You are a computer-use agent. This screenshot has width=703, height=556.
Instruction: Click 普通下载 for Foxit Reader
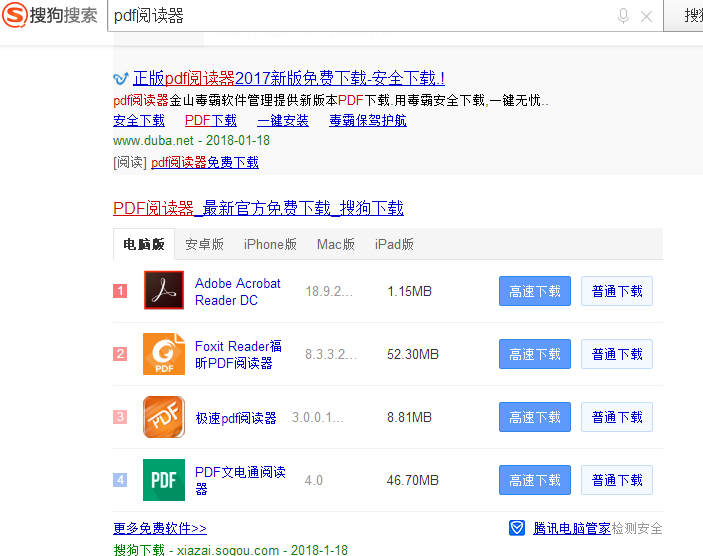click(617, 354)
